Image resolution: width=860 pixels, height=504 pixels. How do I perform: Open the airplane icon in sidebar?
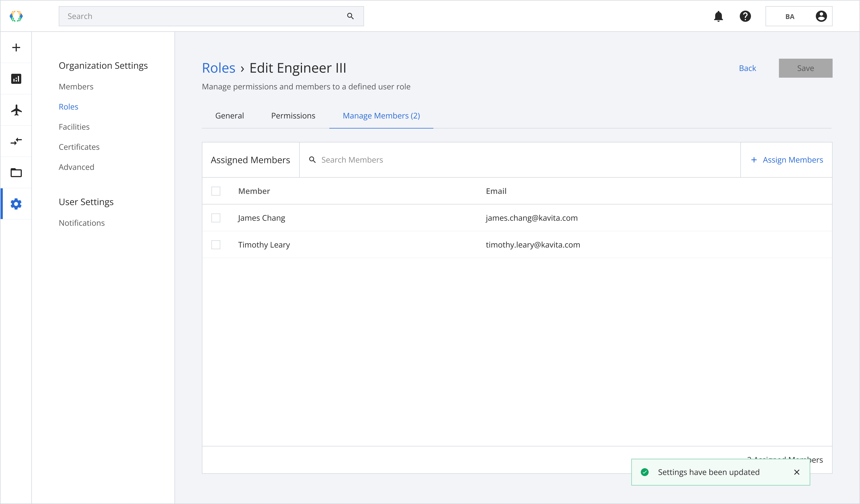[x=16, y=110]
